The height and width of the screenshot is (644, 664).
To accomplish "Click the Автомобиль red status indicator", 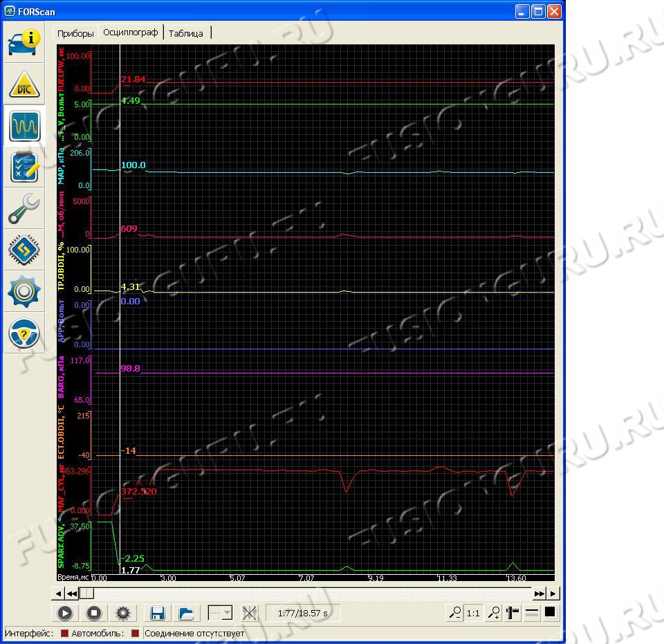I will [x=135, y=634].
